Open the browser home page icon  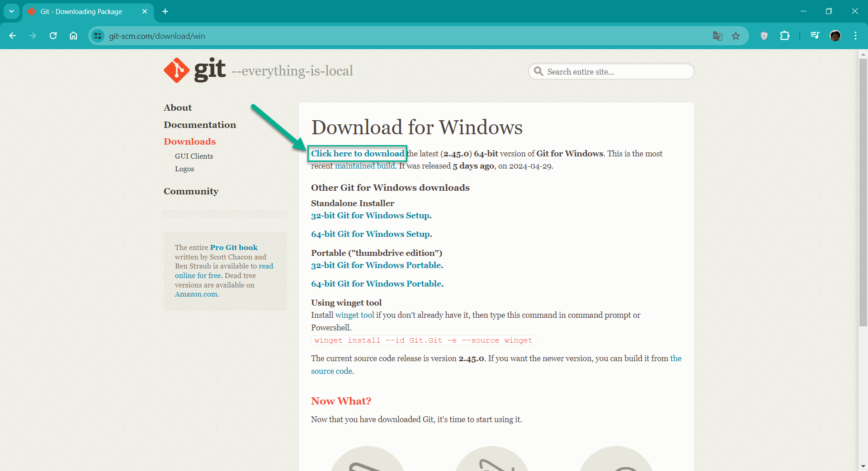pos(73,36)
